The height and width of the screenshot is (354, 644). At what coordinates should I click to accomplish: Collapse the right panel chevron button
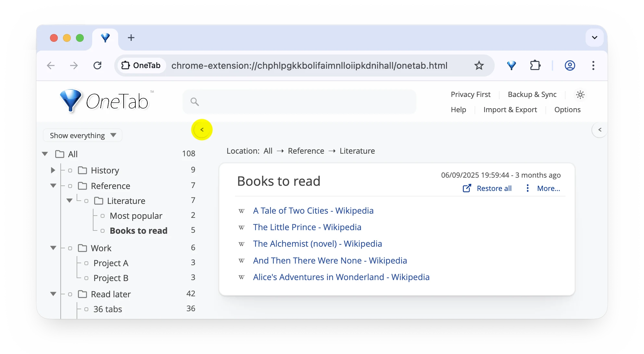tap(600, 130)
